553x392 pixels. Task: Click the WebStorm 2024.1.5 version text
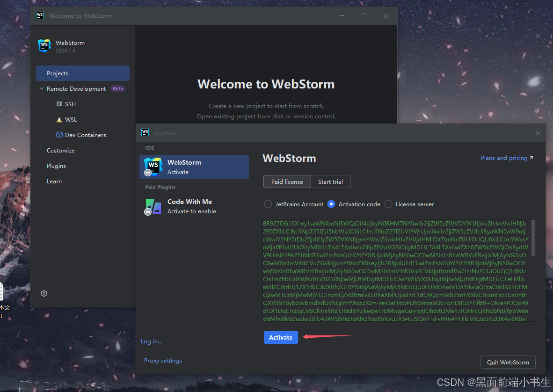coord(65,51)
